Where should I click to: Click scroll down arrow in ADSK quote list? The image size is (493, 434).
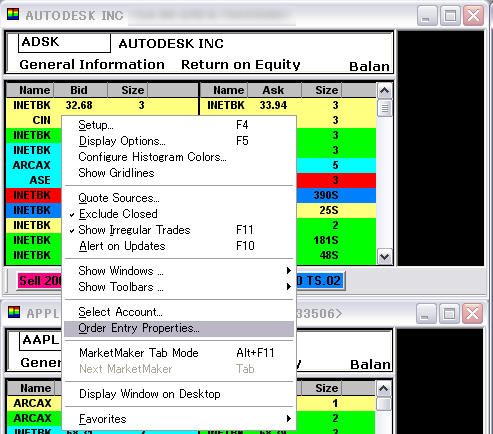tap(385, 257)
